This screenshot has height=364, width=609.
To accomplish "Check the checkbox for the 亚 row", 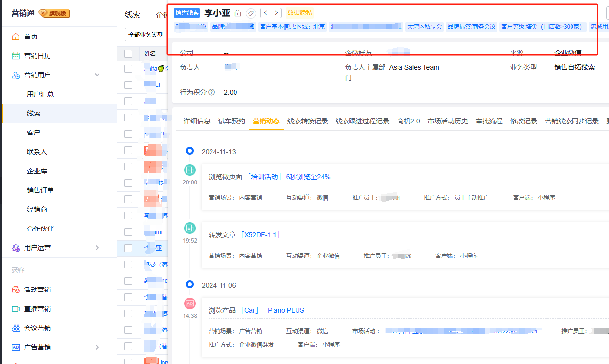I will coord(128,248).
